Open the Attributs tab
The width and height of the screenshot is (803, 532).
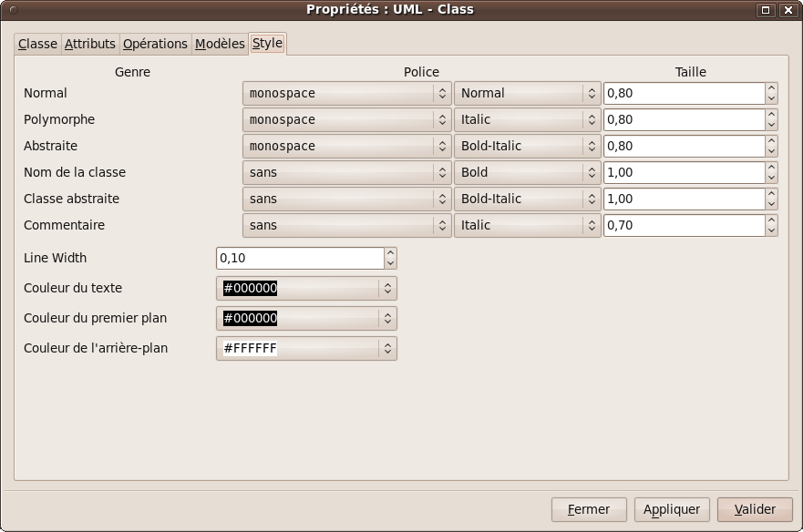[x=90, y=44]
